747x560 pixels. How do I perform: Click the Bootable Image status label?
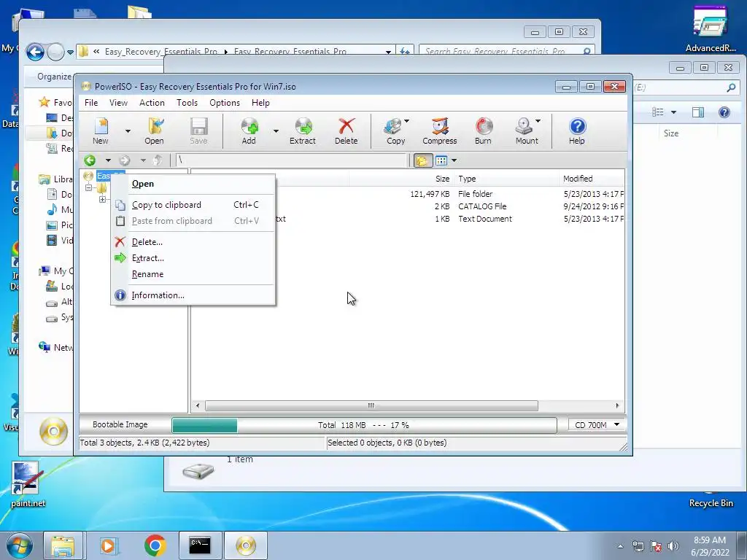pos(120,425)
